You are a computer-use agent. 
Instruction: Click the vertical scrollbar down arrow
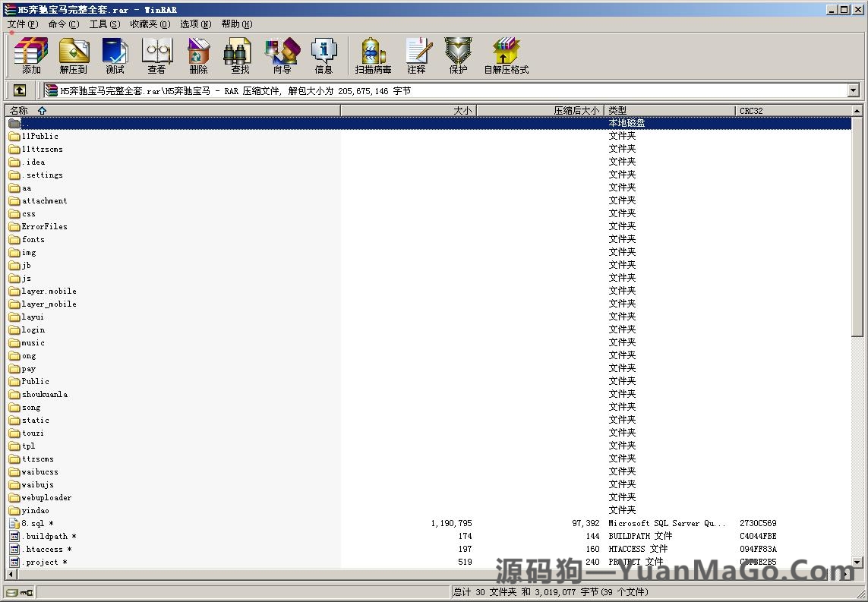(x=857, y=563)
